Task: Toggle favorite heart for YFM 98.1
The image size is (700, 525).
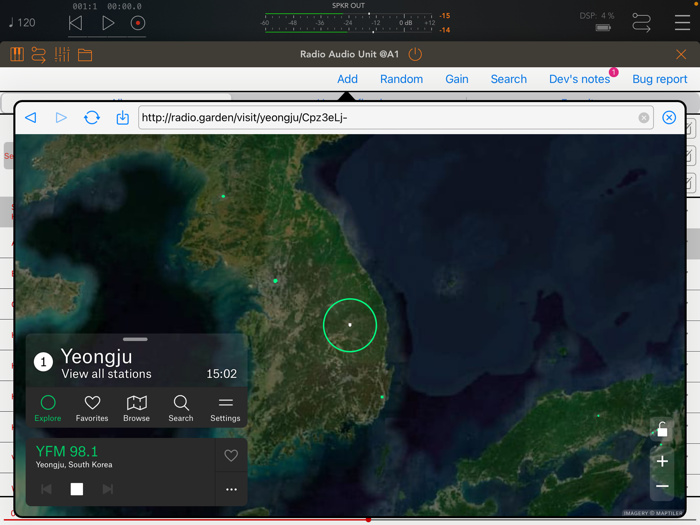Action: point(231,455)
